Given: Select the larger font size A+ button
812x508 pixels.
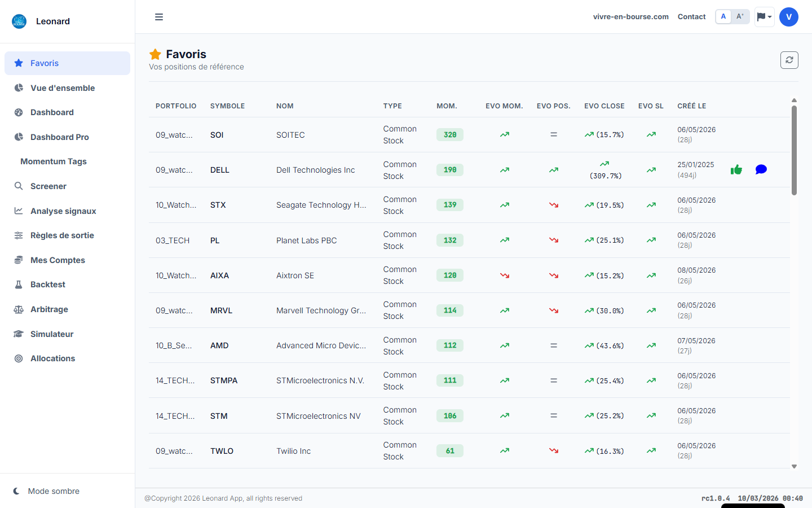Looking at the screenshot, I should (740, 16).
